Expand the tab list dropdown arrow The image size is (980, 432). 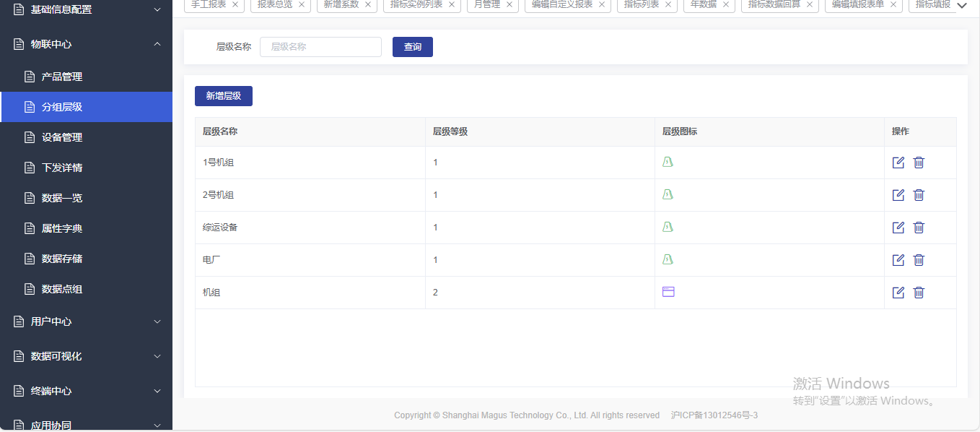(961, 6)
